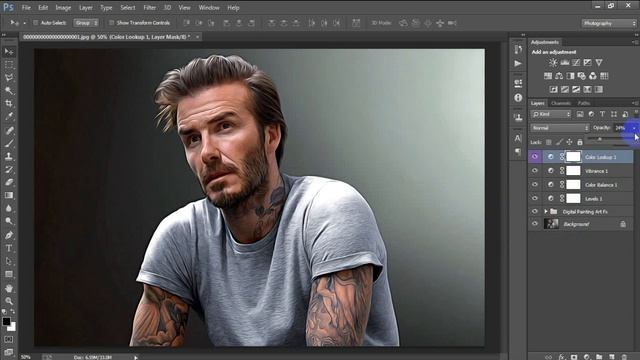This screenshot has height=360, width=640.
Task: Click the foreground black color swatch
Action: click(6, 321)
